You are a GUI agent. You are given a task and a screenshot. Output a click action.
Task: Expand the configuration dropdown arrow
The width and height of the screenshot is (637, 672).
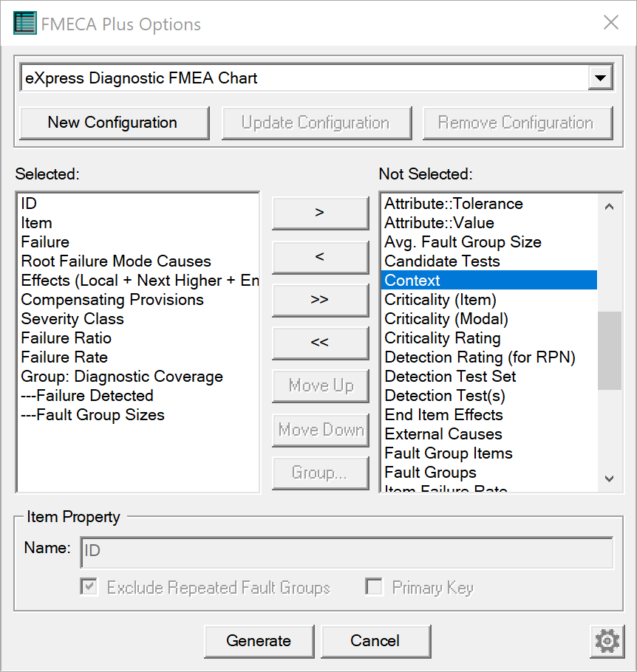tap(600, 78)
